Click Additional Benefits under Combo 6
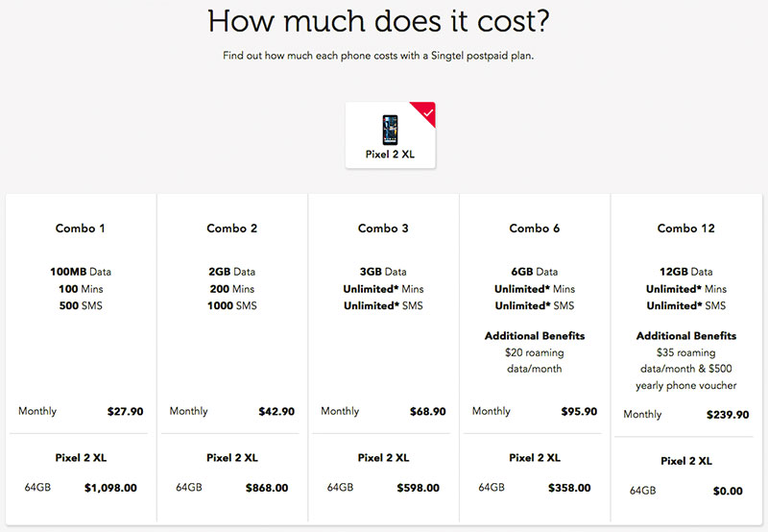 tap(535, 336)
